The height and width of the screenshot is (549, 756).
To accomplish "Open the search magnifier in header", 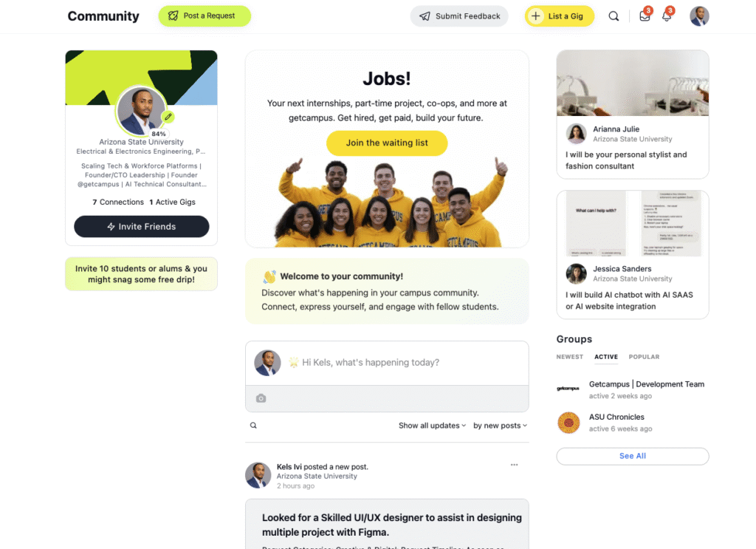I will (614, 16).
